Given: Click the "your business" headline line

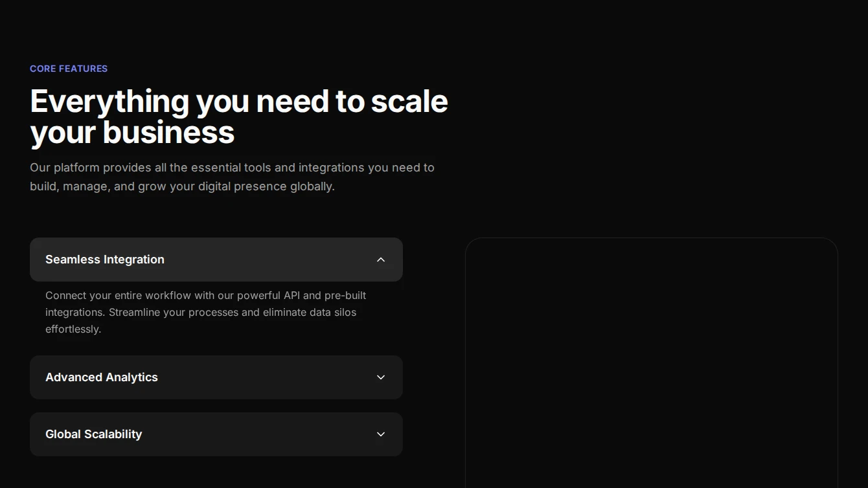Looking at the screenshot, I should coord(132,133).
